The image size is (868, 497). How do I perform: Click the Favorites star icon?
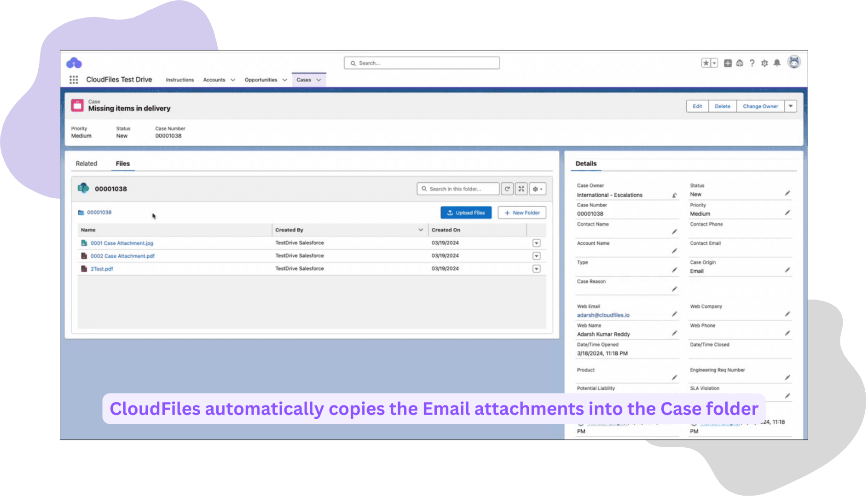pyautogui.click(x=706, y=63)
